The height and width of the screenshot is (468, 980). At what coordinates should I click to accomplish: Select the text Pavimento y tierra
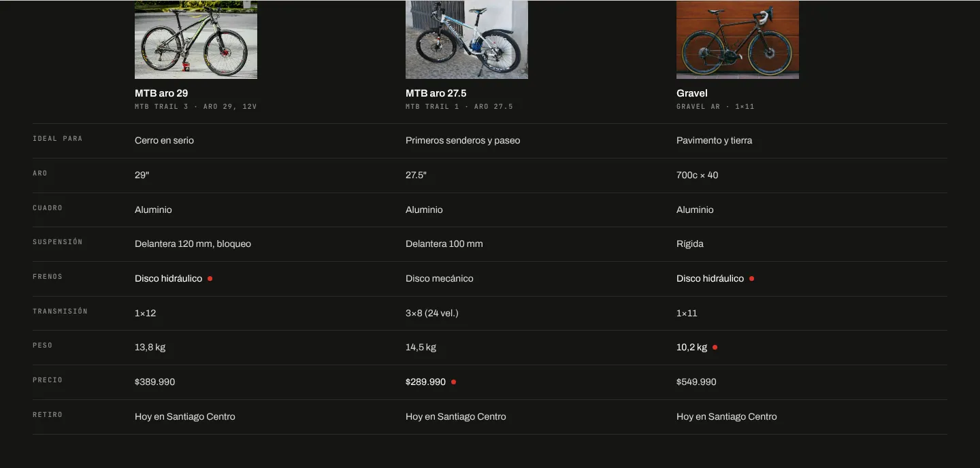pos(714,141)
